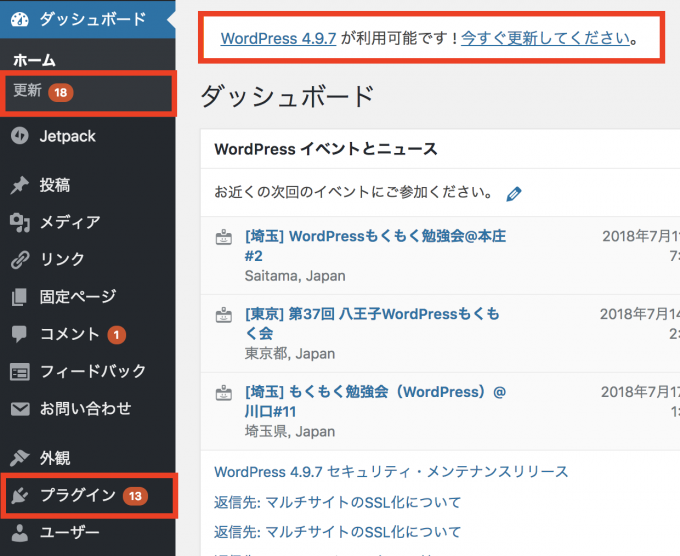This screenshot has width=680, height=556.
Task: Click the 東京都, Japan location text
Action: 290,354
